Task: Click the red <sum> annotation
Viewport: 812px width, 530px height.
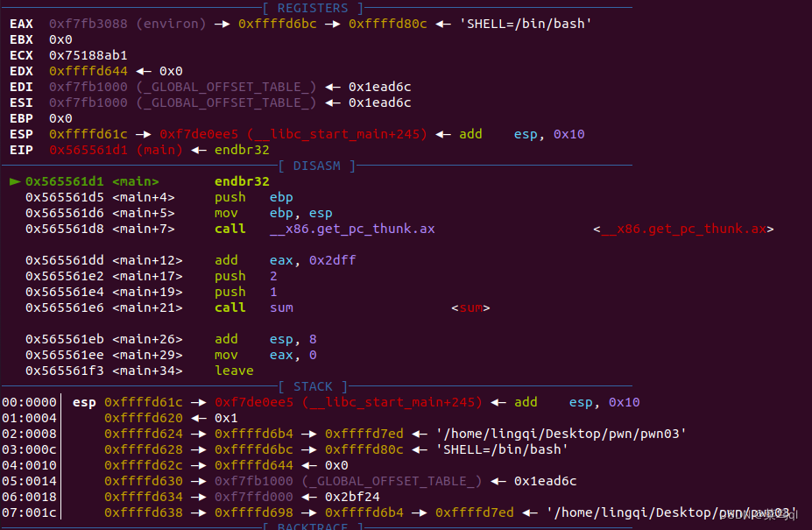Action: [470, 307]
